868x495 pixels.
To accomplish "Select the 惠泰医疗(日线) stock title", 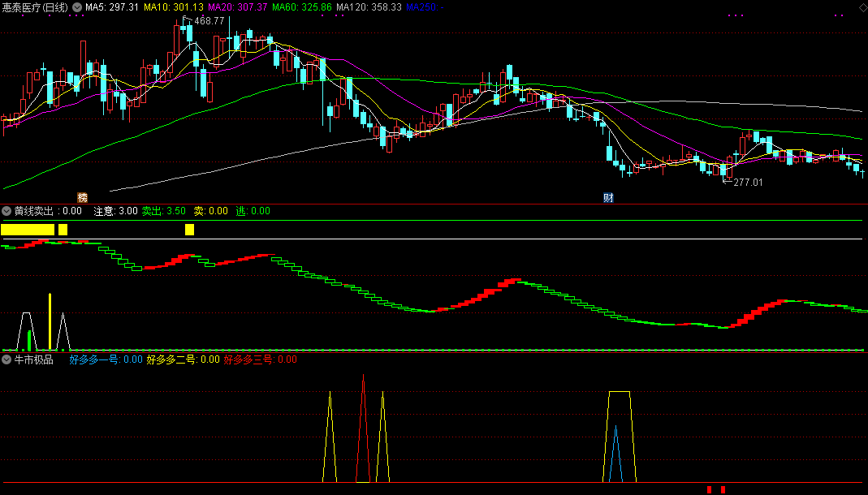I will pos(35,7).
